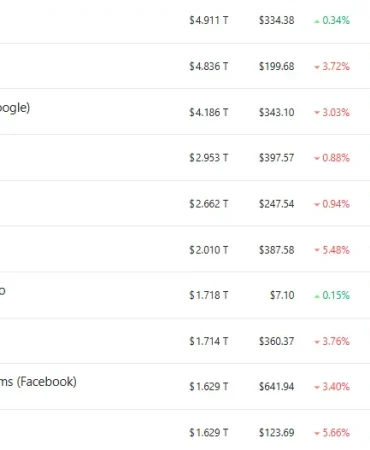Click the red down arrow beside 3.72%
The image size is (370, 450).
coord(317,67)
